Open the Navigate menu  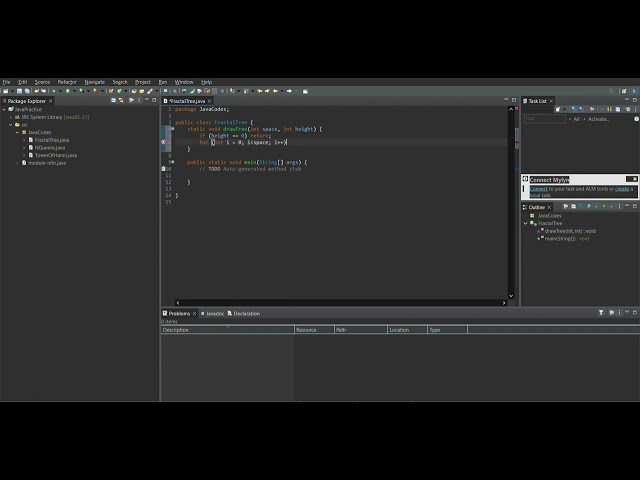(95, 82)
